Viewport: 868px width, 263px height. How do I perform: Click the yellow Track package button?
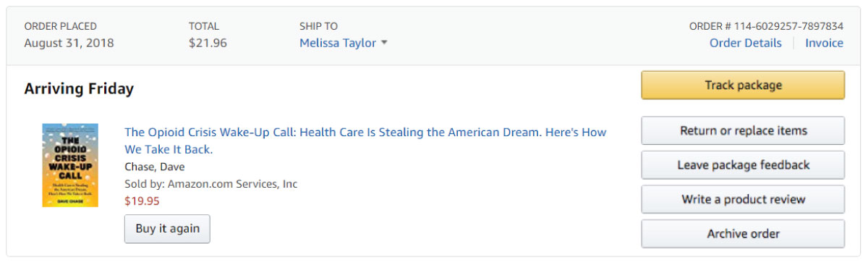coord(743,85)
